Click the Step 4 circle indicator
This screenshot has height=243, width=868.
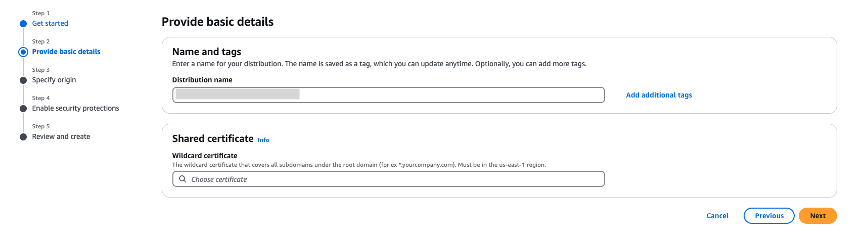point(23,109)
